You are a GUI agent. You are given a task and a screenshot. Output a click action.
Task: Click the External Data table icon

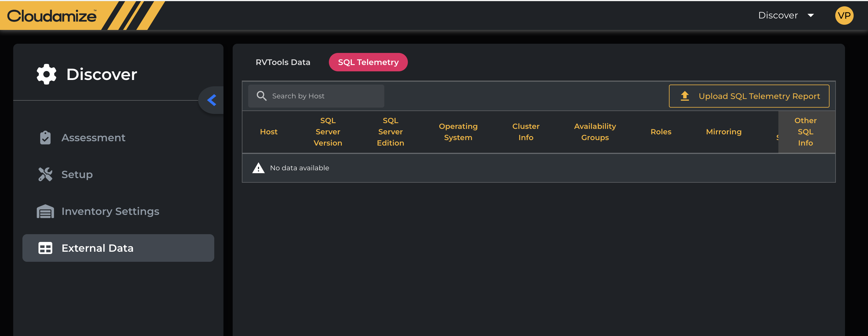(45, 248)
